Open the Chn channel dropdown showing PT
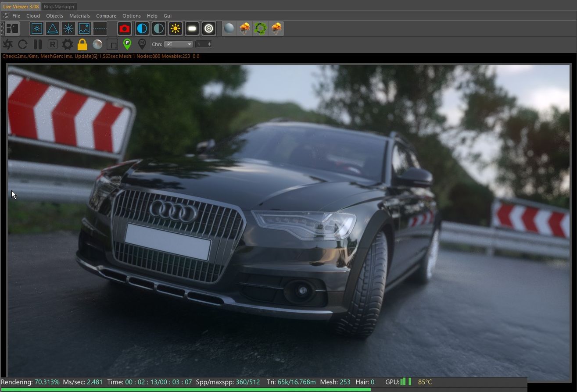Screen dimensions: 577x392 pos(179,44)
